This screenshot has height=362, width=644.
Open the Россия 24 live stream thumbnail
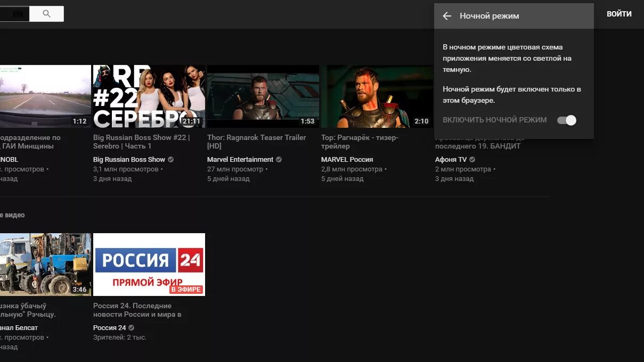[x=149, y=265]
